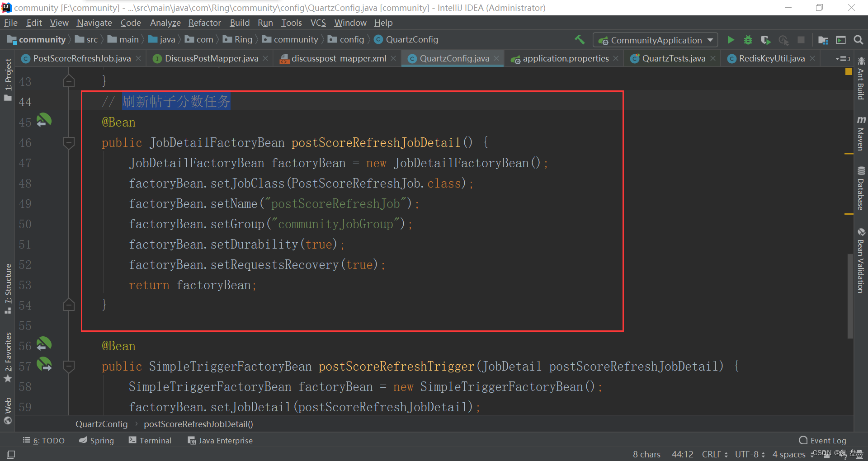Screen dimensions: 868x461
Task: Change line separator CRLF in status bar
Action: [x=715, y=454]
